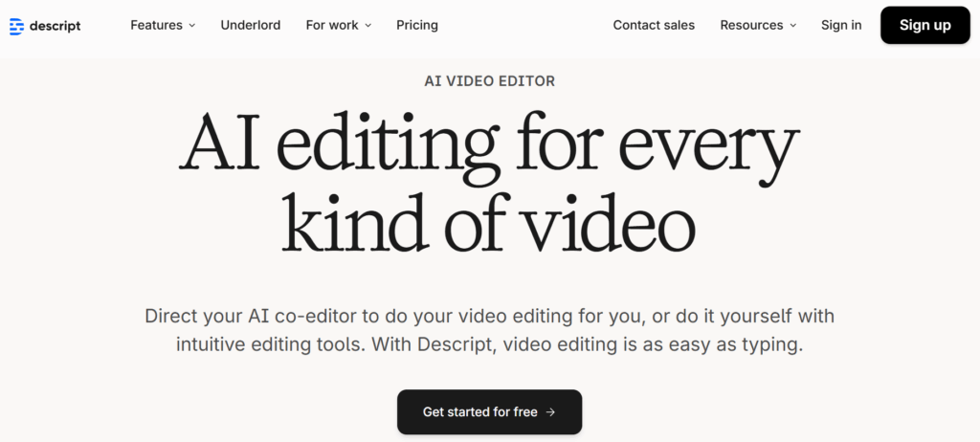Open the Resources menu
The image size is (980, 442).
click(751, 25)
